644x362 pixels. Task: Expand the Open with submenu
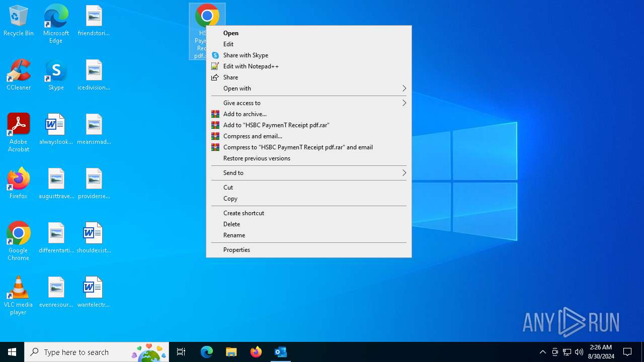coord(309,88)
